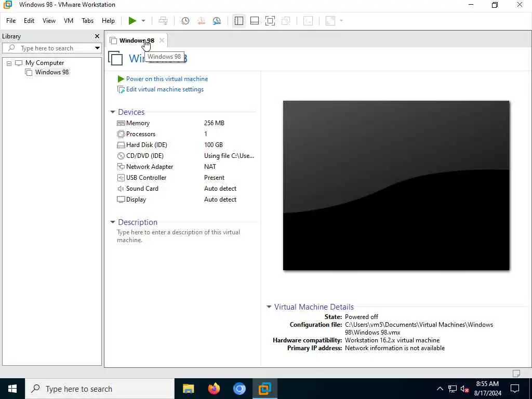Click the Powered off state text
This screenshot has width=532, height=399.
(x=362, y=317)
